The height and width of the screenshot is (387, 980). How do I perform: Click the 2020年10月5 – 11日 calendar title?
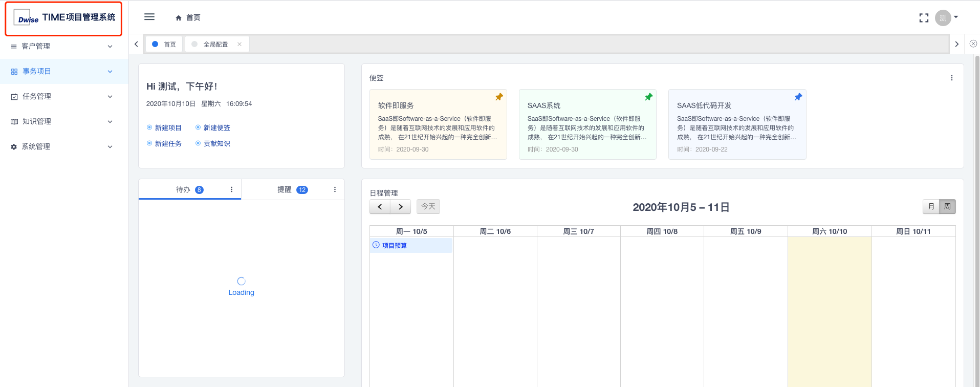pyautogui.click(x=681, y=207)
